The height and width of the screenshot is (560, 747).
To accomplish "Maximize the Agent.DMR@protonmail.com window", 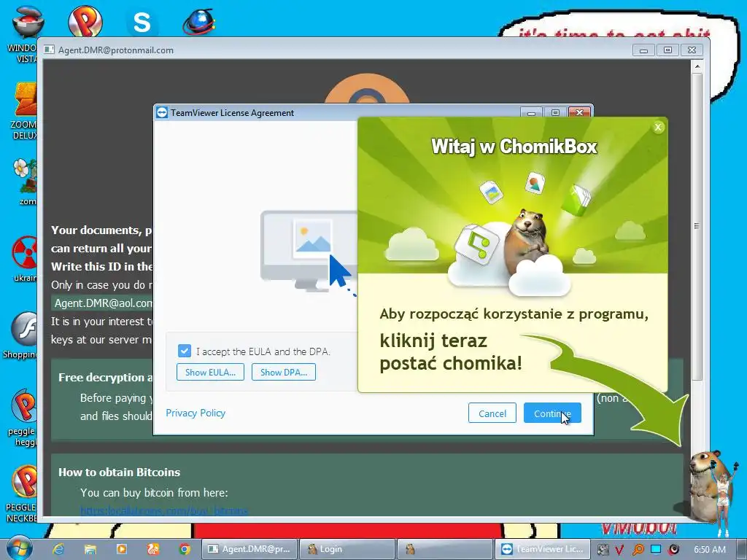I will pyautogui.click(x=667, y=50).
